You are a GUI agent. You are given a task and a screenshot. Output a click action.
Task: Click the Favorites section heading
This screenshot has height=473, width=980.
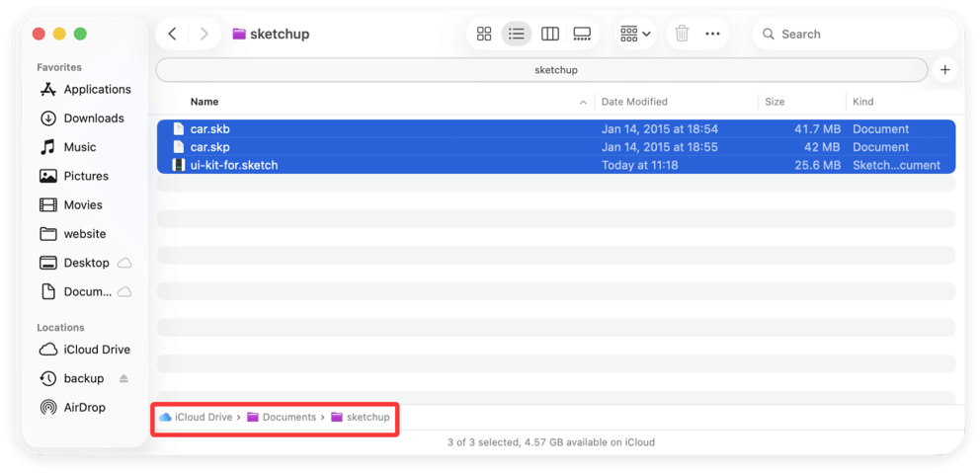(x=58, y=67)
